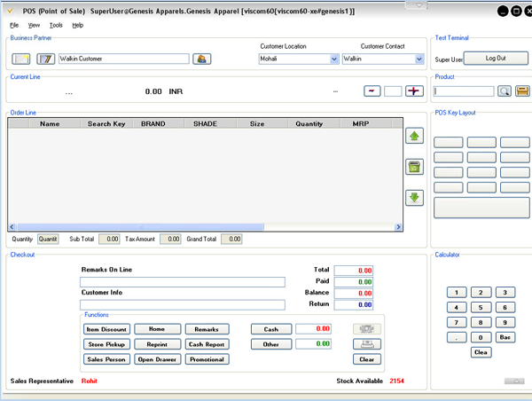532x401 pixels.
Task: Open the customer lookup icon beside Walkin Customer
Action: [x=202, y=59]
